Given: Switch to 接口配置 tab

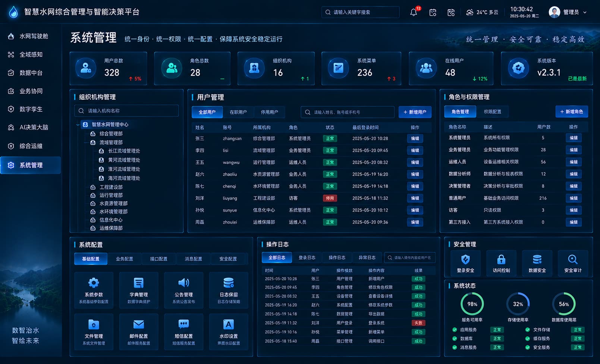Looking at the screenshot, I should [158, 259].
